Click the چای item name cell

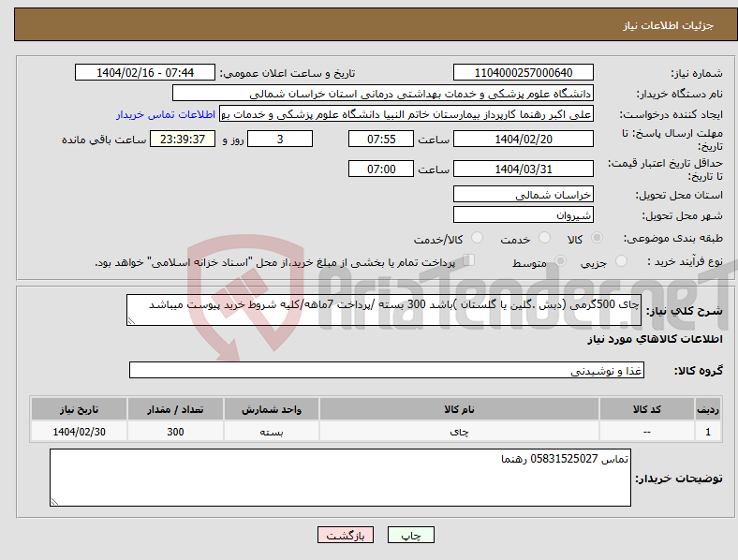click(x=459, y=431)
